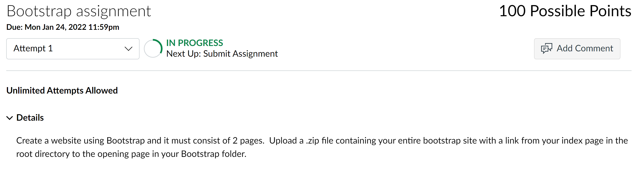Click Unlimited Attempts Allowed text
Screen dimensions: 644x174
[x=62, y=90]
